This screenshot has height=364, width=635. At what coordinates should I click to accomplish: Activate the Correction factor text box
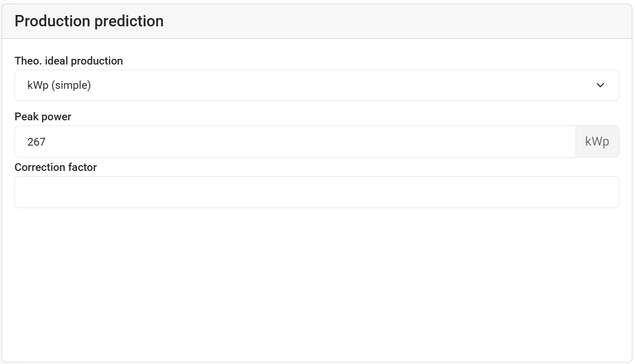207,192
